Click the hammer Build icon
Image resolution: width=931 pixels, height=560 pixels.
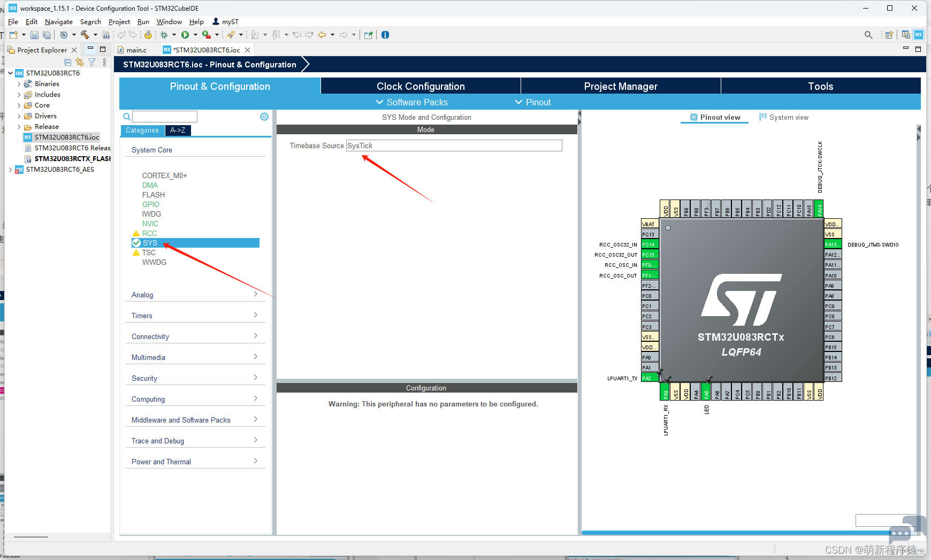pyautogui.click(x=85, y=35)
